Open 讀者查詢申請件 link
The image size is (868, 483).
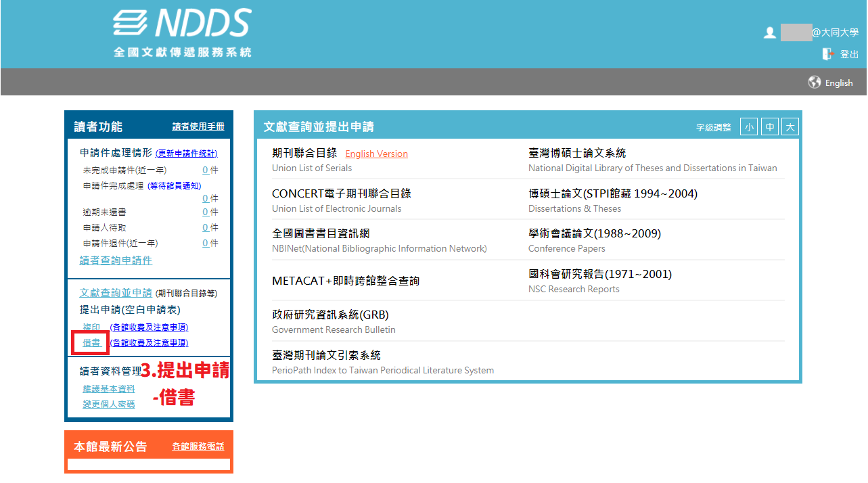coord(116,260)
